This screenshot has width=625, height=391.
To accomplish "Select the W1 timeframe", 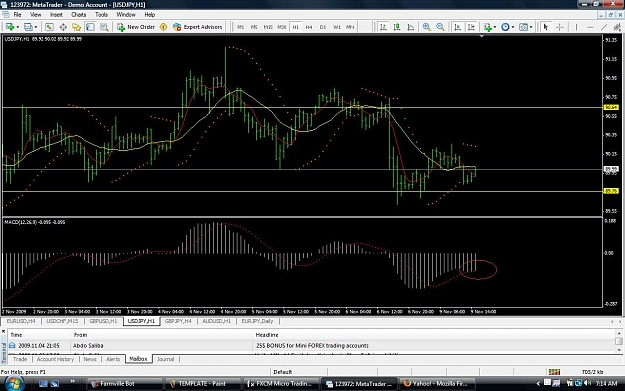I will click(x=337, y=27).
